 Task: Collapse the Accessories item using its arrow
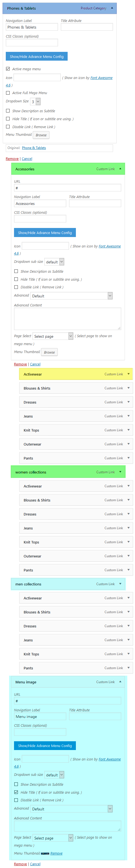120,168
